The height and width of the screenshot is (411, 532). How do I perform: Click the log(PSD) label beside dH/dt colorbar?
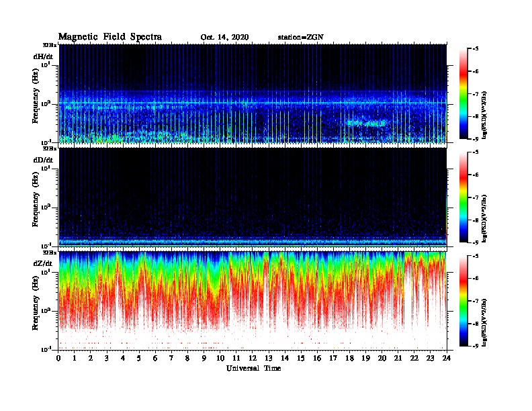pyautogui.click(x=484, y=115)
